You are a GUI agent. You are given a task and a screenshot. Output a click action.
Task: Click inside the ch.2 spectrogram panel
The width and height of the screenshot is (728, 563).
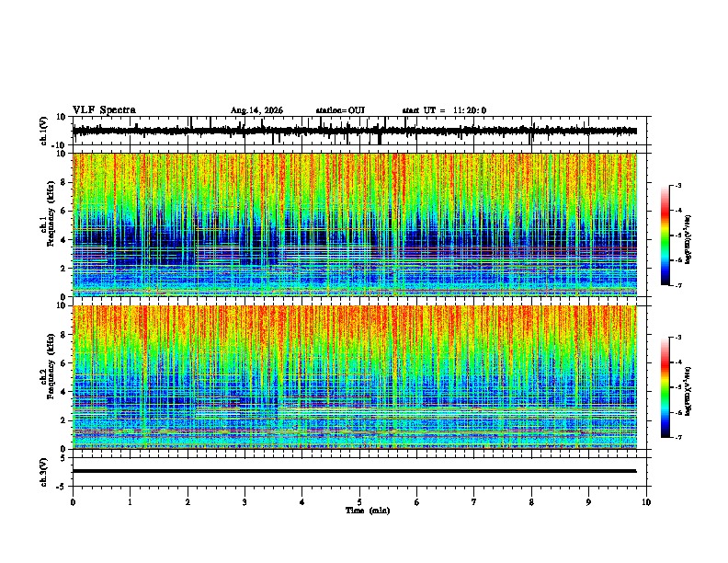355,377
